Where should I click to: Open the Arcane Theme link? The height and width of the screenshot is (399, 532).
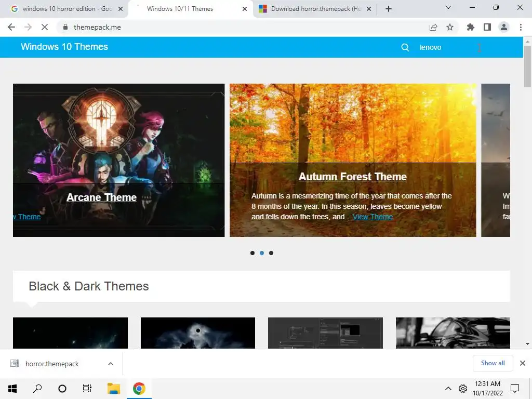(x=101, y=197)
